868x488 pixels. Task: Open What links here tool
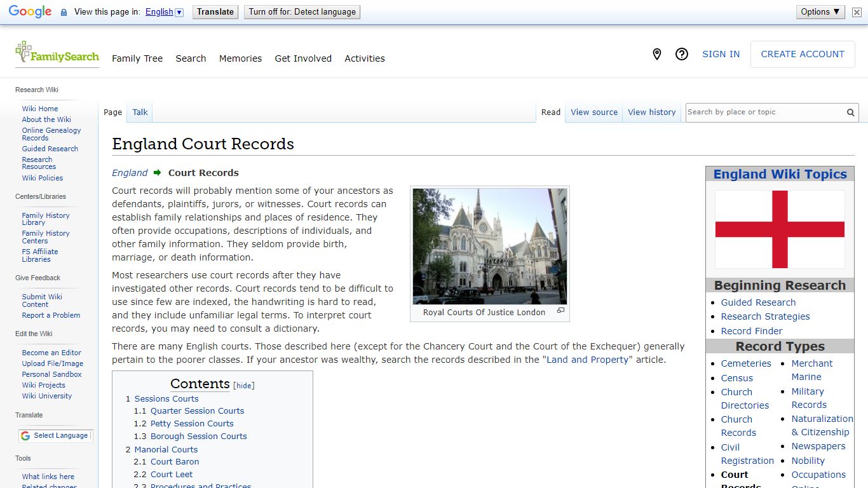(48, 477)
